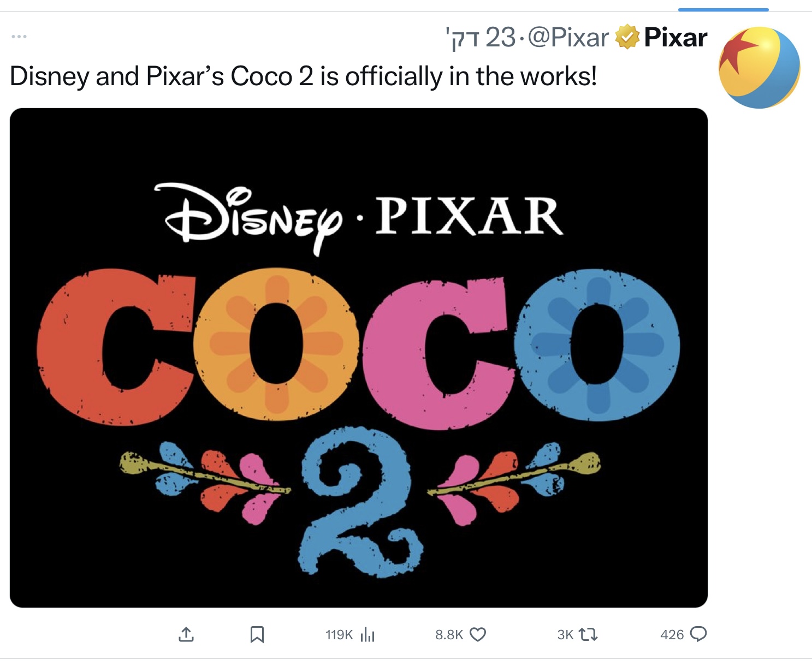This screenshot has width=812, height=666.
Task: Click the share upload icon
Action: coord(186,634)
